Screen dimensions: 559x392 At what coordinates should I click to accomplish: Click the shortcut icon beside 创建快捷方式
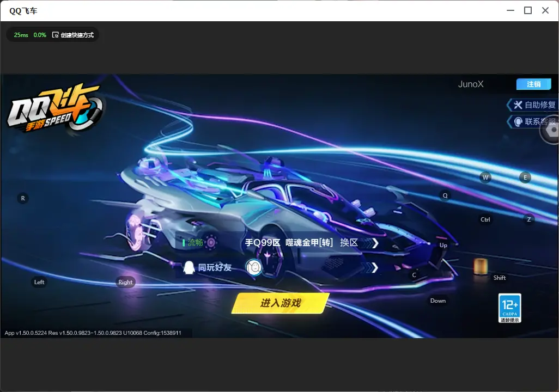(x=55, y=35)
